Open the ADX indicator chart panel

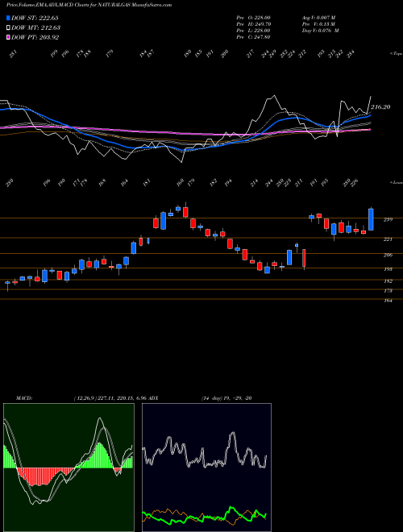[x=206, y=468]
